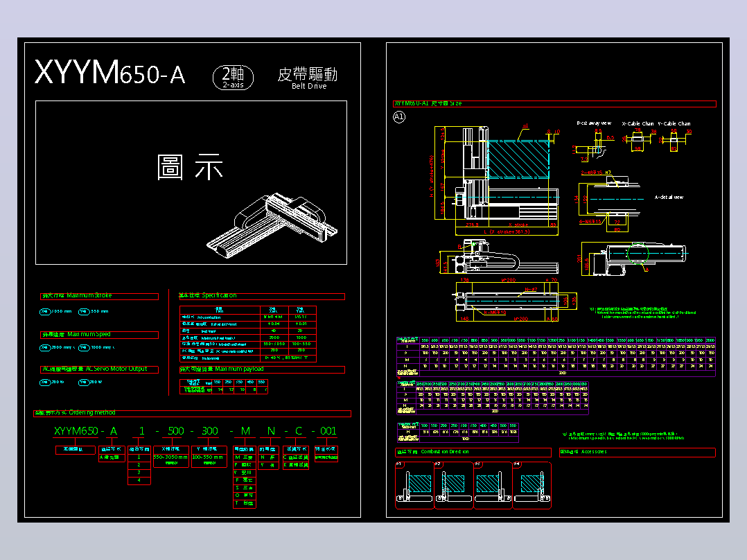The height and width of the screenshot is (560, 747).
Task: Click the Specification section header
Action: click(x=261, y=296)
